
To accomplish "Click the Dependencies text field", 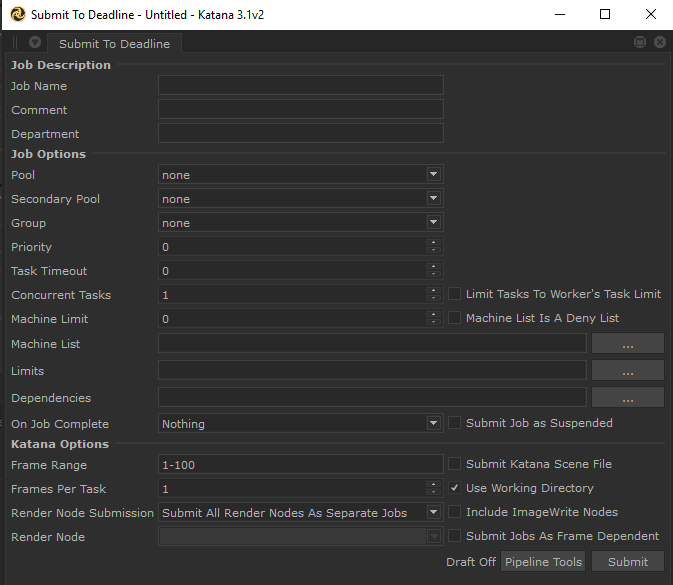I will [372, 397].
